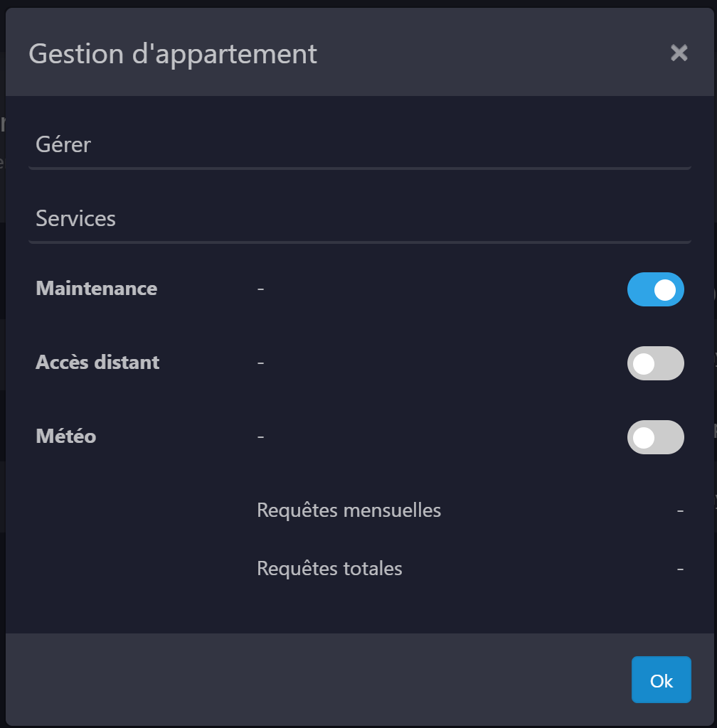Viewport: 717px width, 728px height.
Task: Turn on the Météo switch
Action: (655, 437)
